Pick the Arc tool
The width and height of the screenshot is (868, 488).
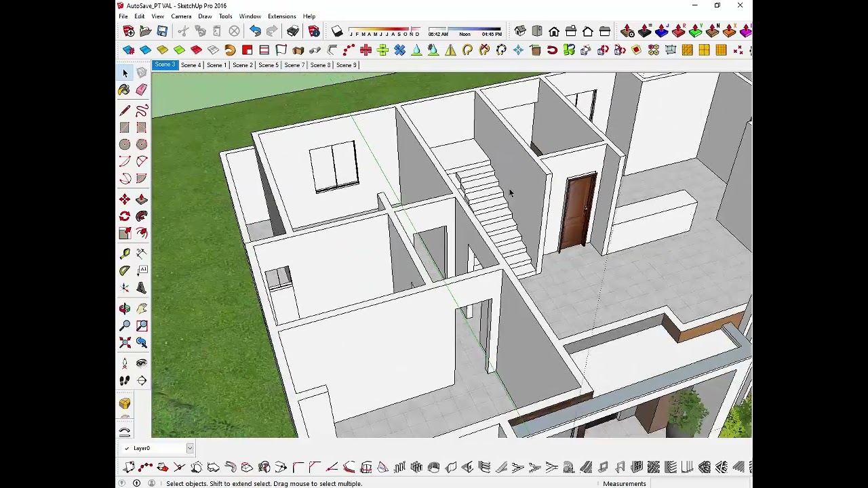125,161
